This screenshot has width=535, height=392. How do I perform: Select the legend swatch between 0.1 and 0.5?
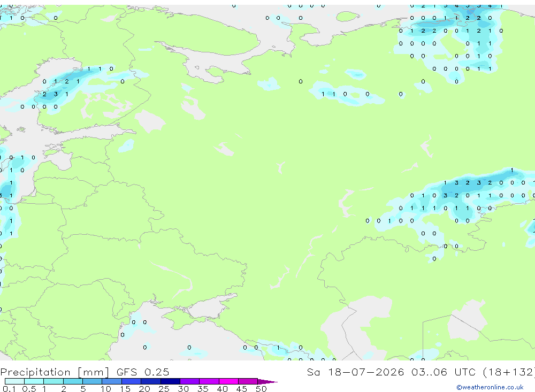pos(14,381)
